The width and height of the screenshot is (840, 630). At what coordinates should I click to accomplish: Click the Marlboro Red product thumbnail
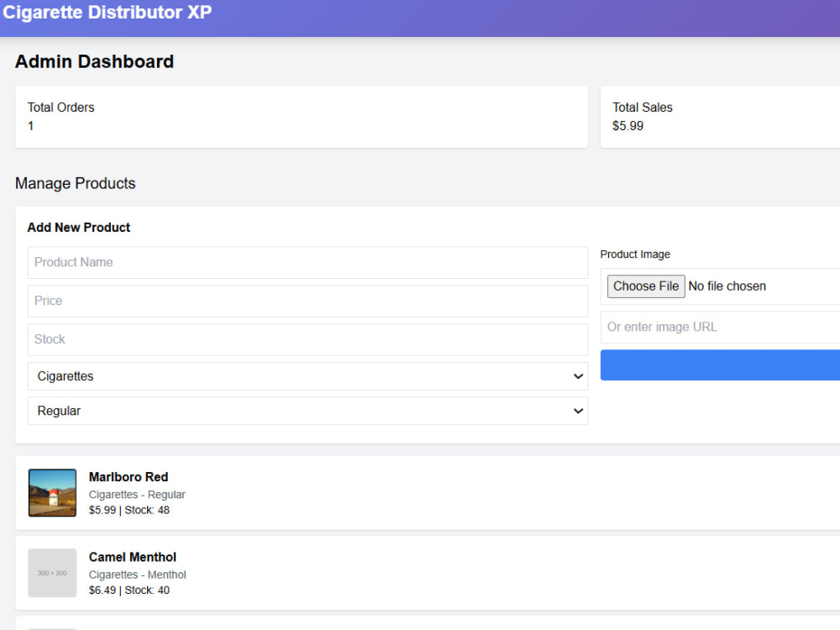52,493
